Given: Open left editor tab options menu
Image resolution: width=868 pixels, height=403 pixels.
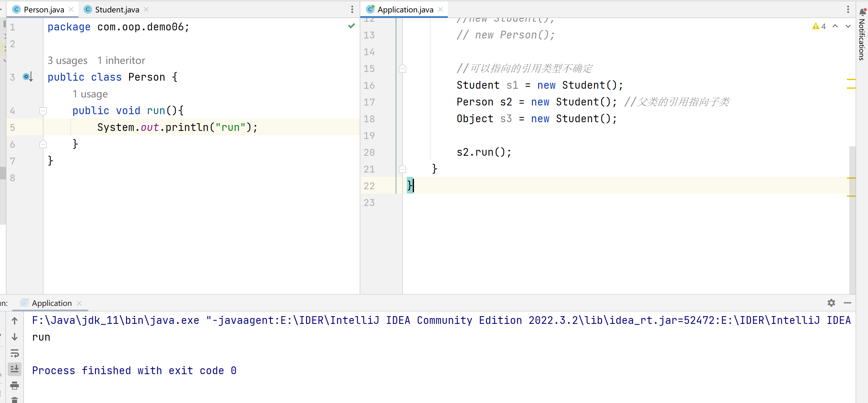Looking at the screenshot, I should [352, 9].
